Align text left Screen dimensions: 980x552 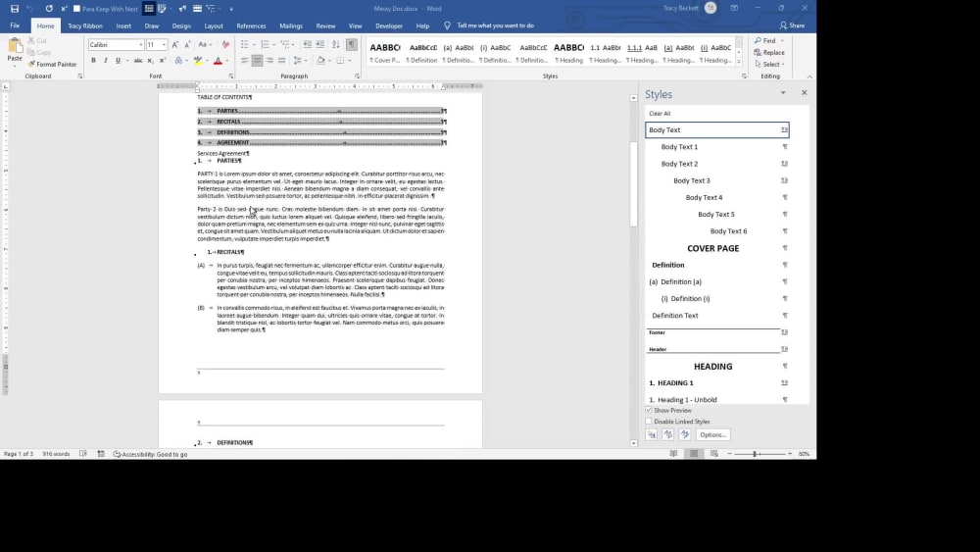click(x=244, y=61)
